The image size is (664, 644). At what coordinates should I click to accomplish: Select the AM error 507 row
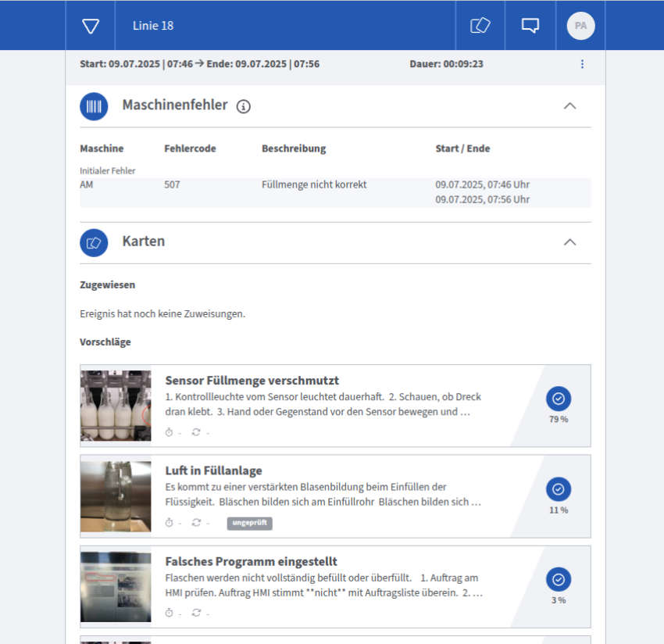point(335,192)
